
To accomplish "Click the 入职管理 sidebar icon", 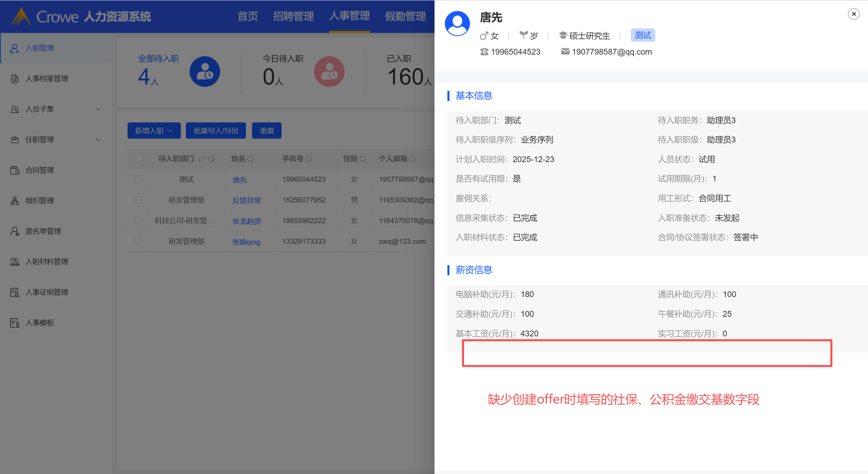I will click(14, 48).
